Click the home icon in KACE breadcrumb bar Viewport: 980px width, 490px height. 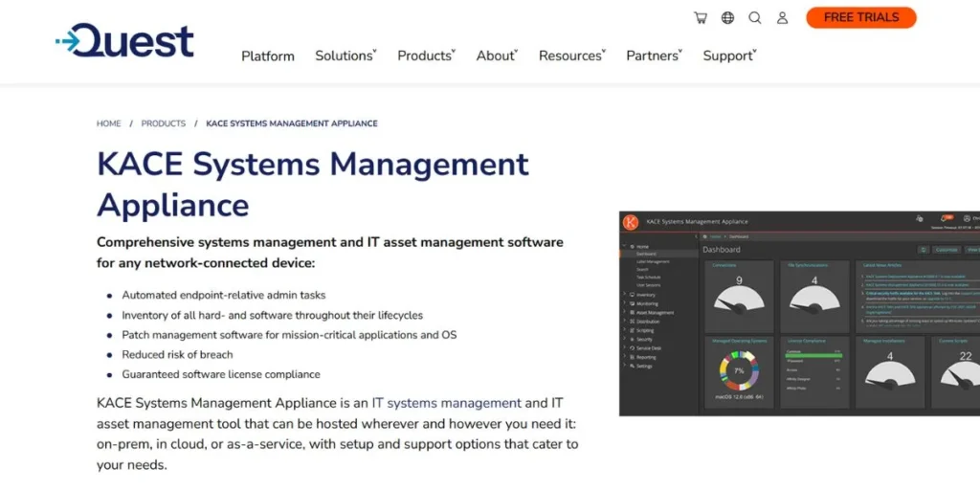[x=705, y=237]
